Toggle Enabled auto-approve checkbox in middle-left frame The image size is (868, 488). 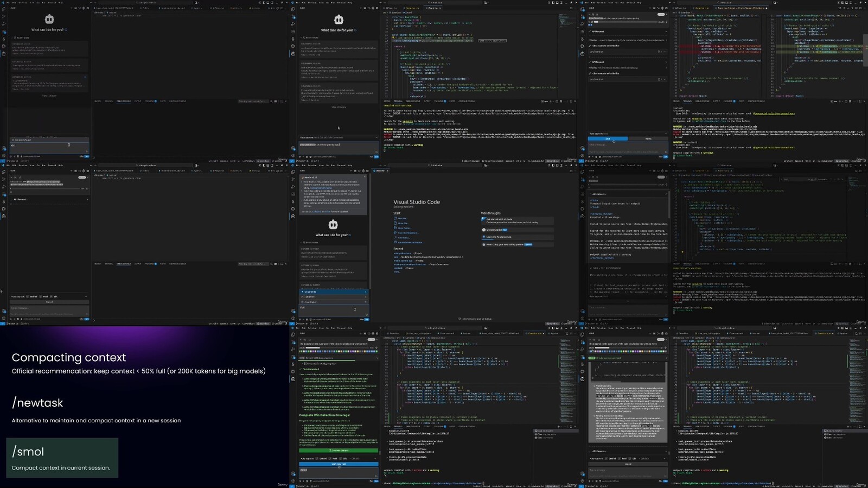pyautogui.click(x=28, y=296)
